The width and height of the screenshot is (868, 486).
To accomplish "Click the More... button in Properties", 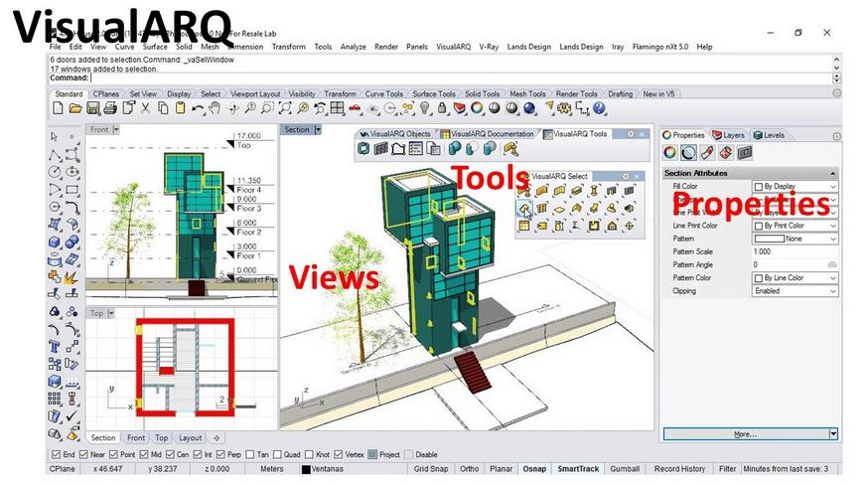I will (745, 434).
